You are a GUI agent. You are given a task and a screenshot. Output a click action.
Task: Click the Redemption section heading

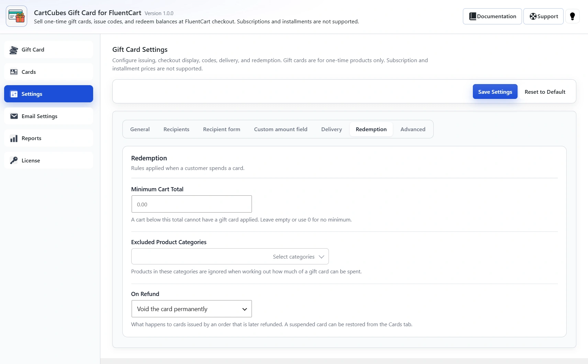point(149,158)
